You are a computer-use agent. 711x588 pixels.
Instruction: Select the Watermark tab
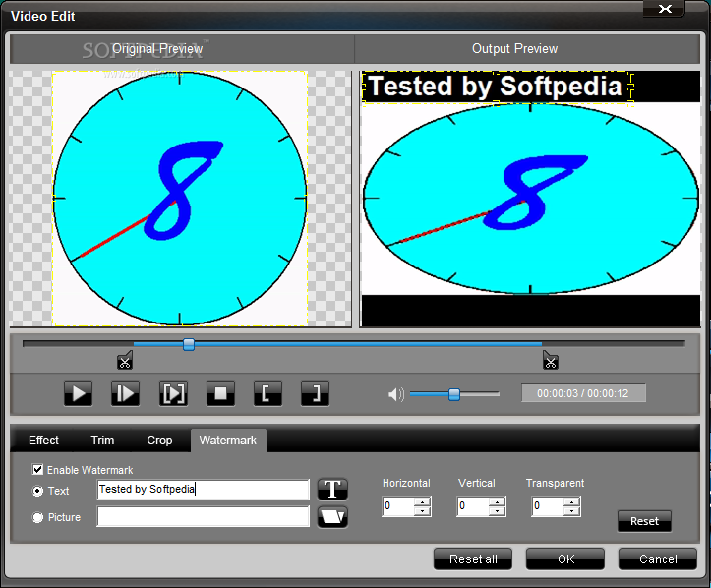click(228, 441)
